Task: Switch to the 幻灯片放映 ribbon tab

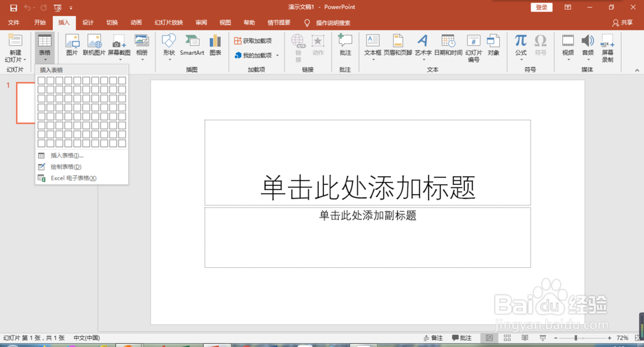Action: tap(169, 23)
